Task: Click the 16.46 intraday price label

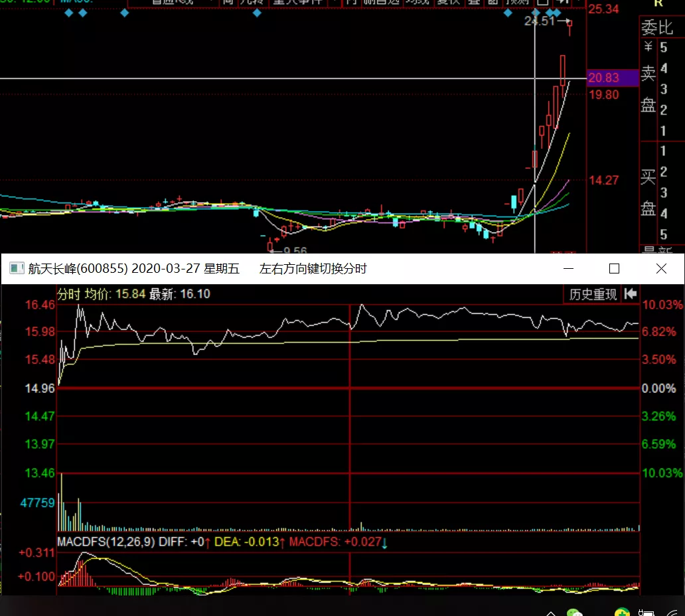Action: click(40, 305)
